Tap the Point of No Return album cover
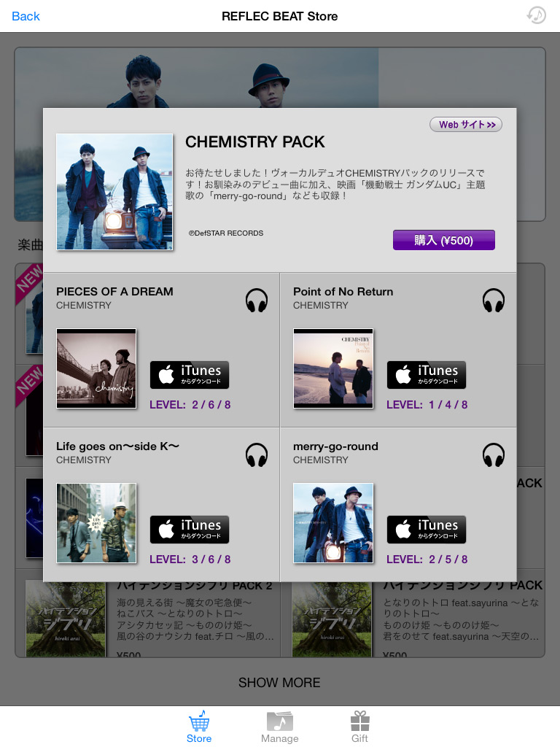Viewport: 560px width, 747px height. pos(333,368)
